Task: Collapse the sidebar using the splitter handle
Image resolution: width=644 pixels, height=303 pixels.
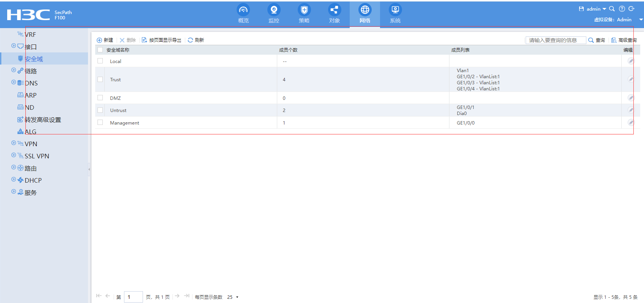Action: (89, 169)
